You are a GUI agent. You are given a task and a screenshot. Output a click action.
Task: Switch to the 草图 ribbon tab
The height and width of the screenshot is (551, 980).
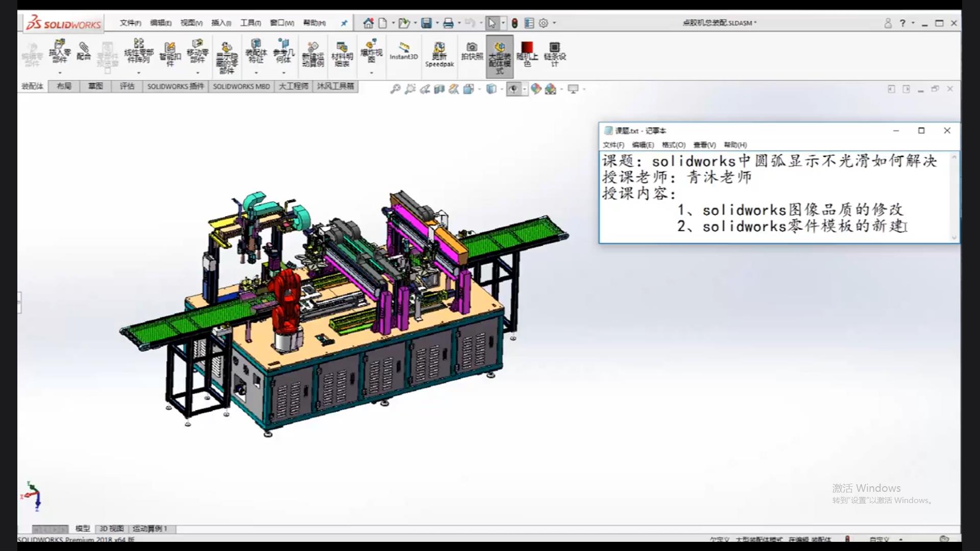[x=95, y=86]
